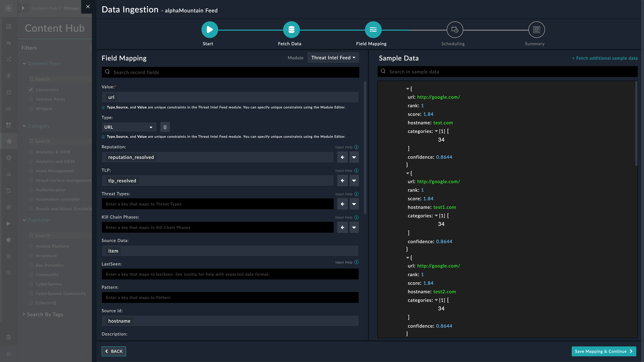Close the Data Ingestion wizard with X
Screen dimensions: 644x362
pos(88,7)
